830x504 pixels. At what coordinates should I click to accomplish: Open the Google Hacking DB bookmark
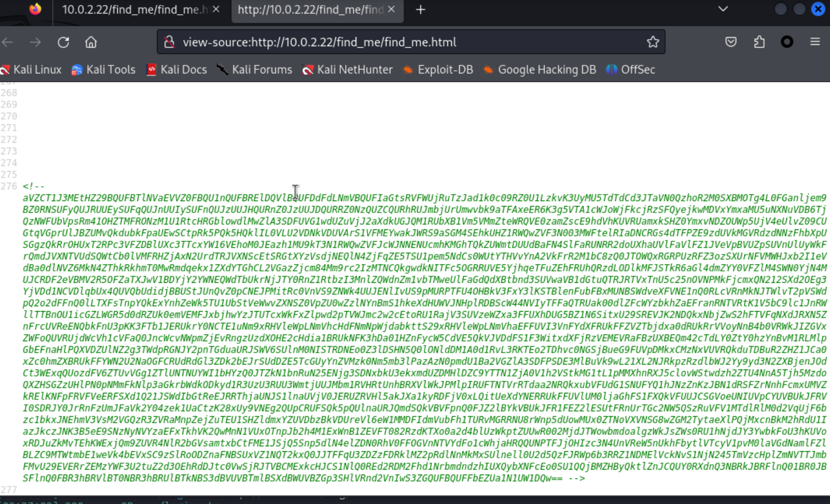(540, 70)
